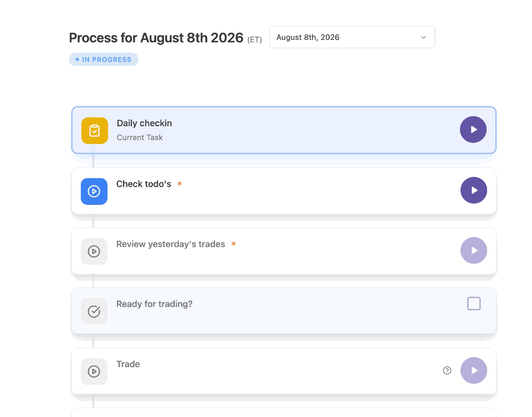This screenshot has width=532, height=417.
Task: Click the Ready for trading? label
Action: 155,304
